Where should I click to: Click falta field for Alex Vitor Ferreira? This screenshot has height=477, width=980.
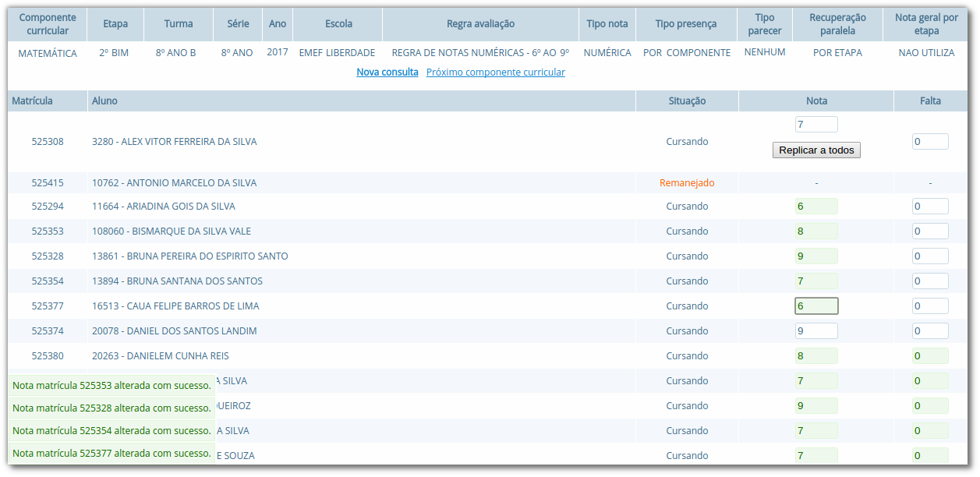pyautogui.click(x=929, y=142)
